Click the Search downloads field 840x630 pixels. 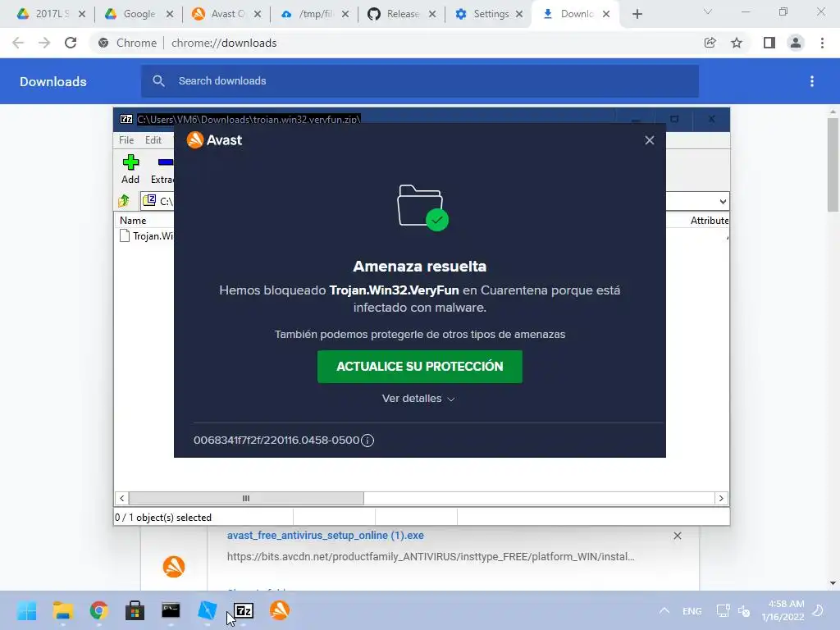click(x=420, y=81)
